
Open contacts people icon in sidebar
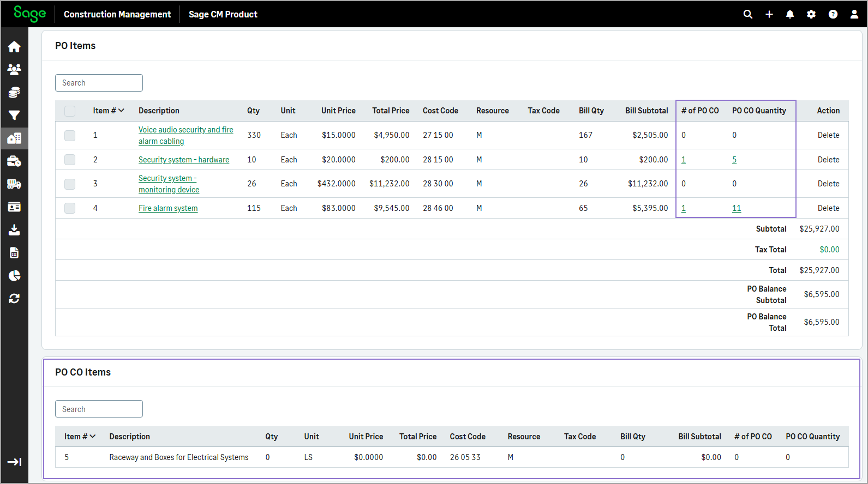pos(14,69)
